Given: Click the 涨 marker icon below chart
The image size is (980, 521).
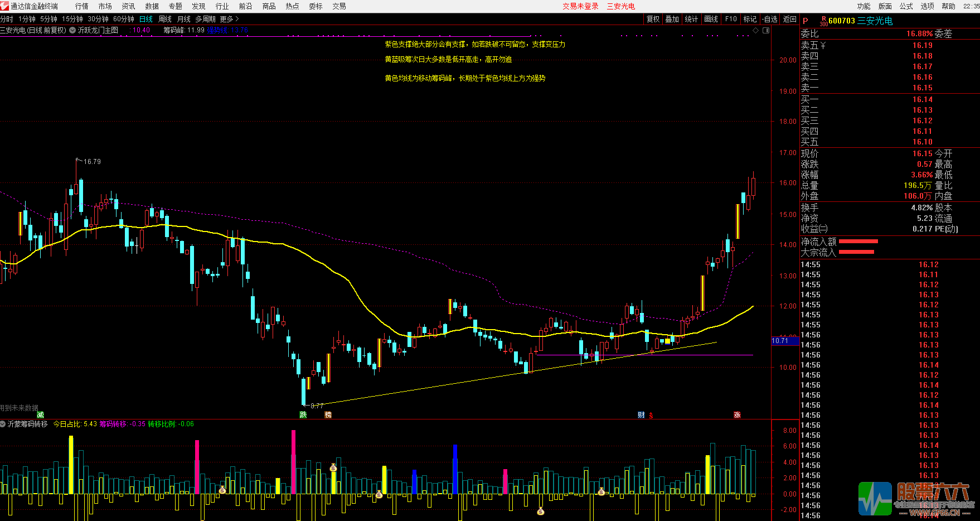Looking at the screenshot, I should click(x=737, y=414).
